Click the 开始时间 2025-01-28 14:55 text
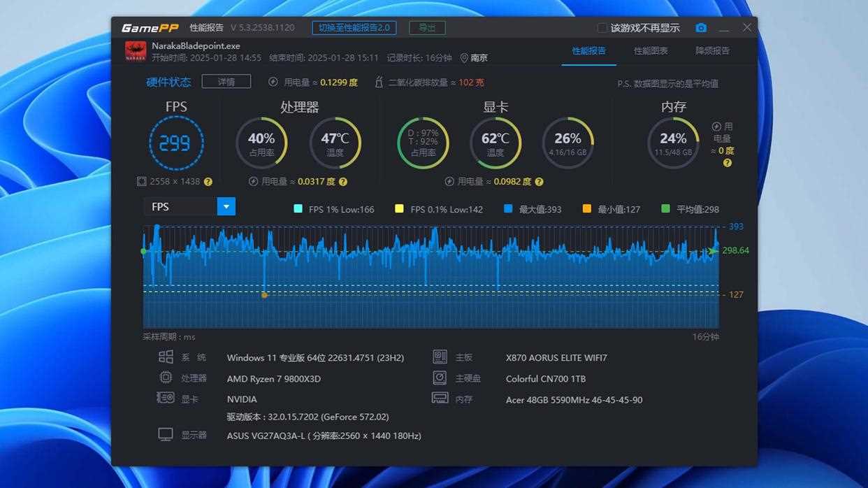This screenshot has height=488, width=868. [x=206, y=58]
